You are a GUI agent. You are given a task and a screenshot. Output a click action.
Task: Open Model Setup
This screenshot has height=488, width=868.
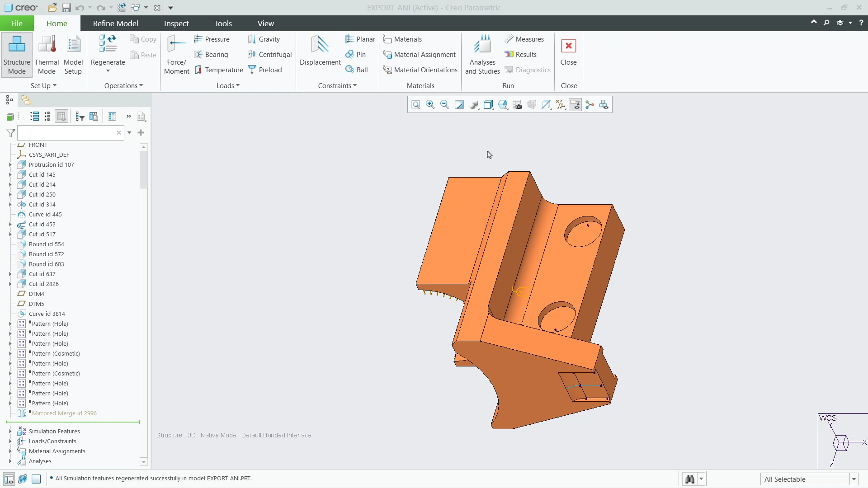coord(73,55)
